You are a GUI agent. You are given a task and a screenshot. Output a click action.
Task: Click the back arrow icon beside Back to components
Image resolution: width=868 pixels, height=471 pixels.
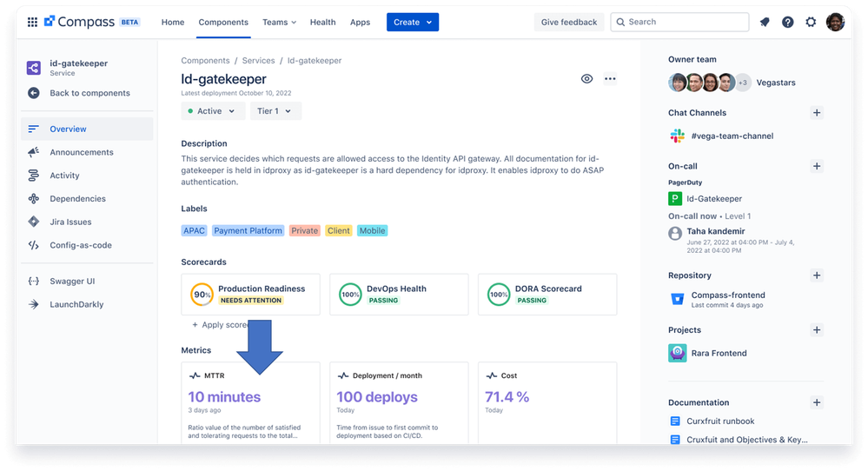click(34, 93)
